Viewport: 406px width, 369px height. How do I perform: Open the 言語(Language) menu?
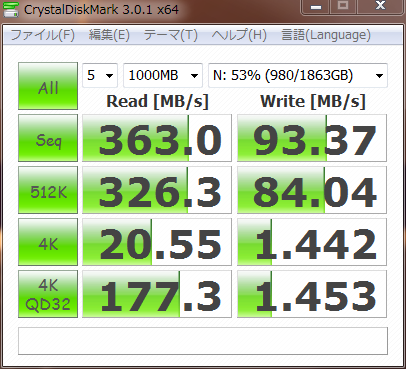[x=326, y=35]
